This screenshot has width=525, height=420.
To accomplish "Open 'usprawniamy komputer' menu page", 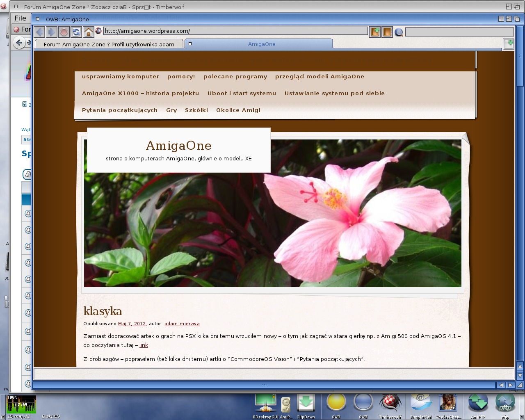I will tap(121, 76).
